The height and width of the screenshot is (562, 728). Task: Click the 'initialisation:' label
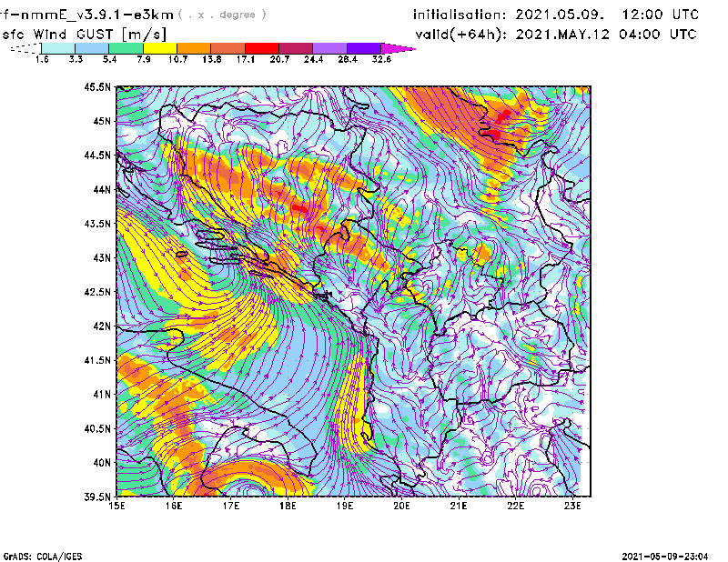pos(460,15)
